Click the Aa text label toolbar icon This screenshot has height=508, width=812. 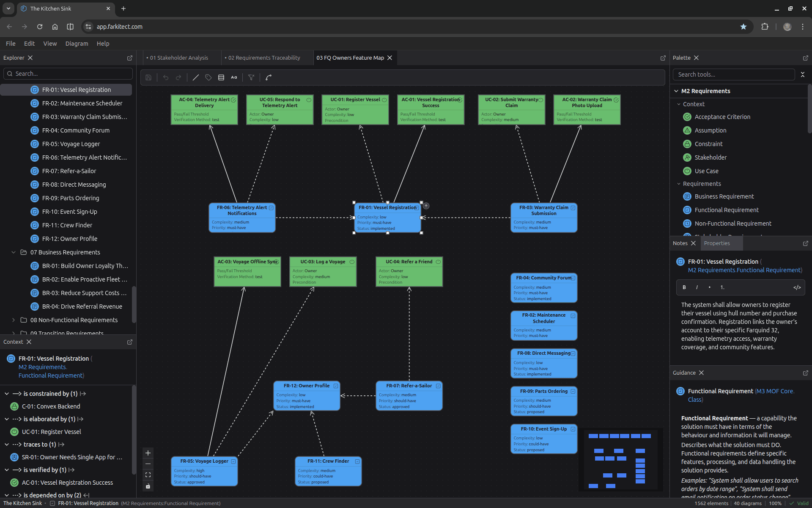tap(234, 77)
